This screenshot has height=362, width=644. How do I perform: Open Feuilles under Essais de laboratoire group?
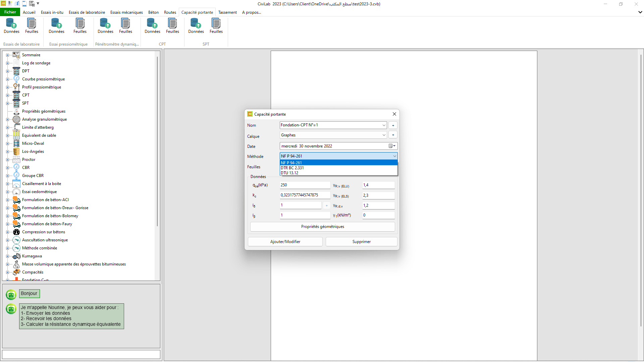[32, 26]
